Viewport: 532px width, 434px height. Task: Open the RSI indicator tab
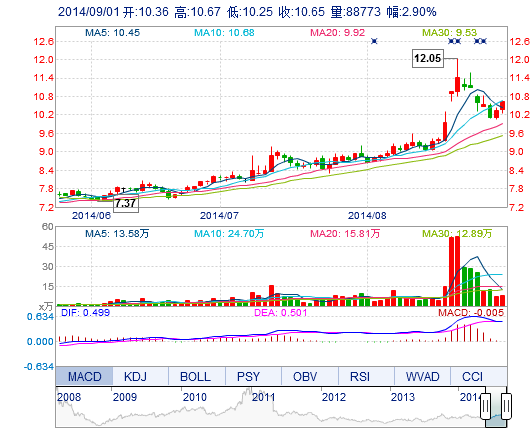point(366,376)
